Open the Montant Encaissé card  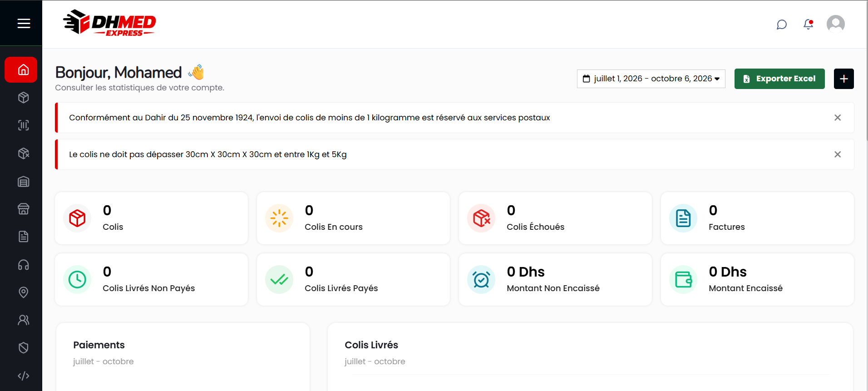[758, 279]
